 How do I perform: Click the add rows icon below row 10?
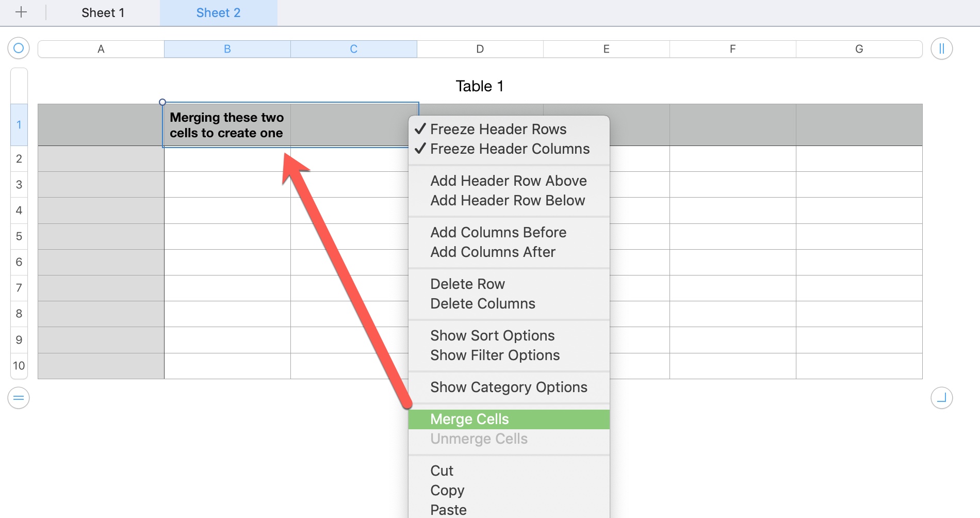coord(19,397)
